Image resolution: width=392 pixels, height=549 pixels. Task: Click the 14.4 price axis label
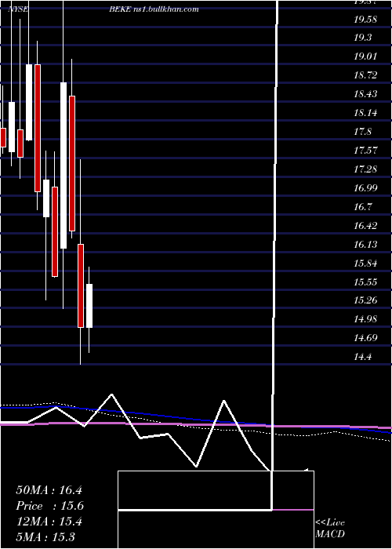coord(362,357)
